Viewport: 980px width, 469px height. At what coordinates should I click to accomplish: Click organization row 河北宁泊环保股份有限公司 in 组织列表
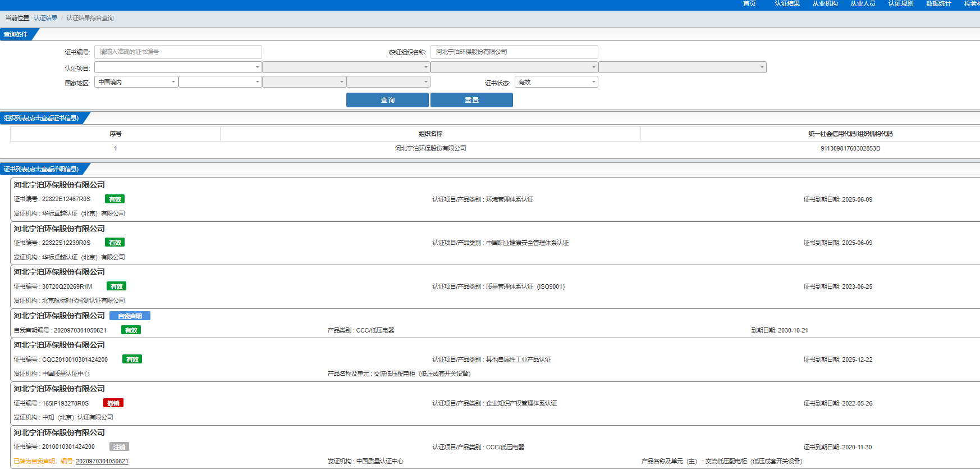click(431, 148)
